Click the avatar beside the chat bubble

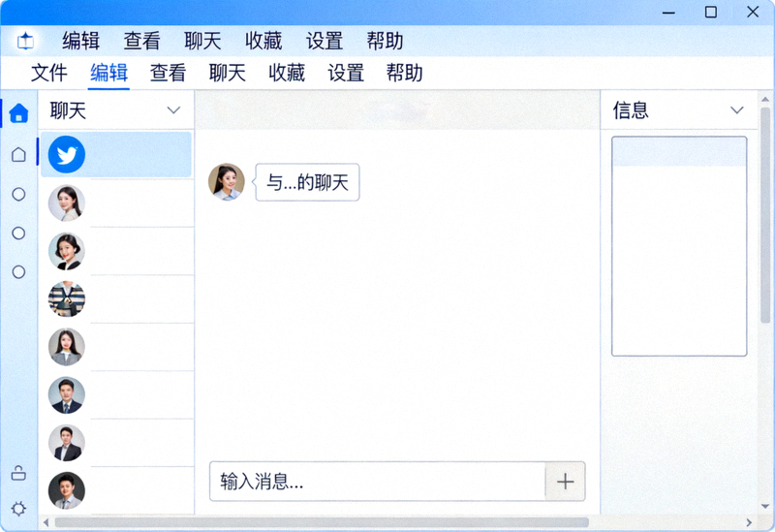(227, 182)
